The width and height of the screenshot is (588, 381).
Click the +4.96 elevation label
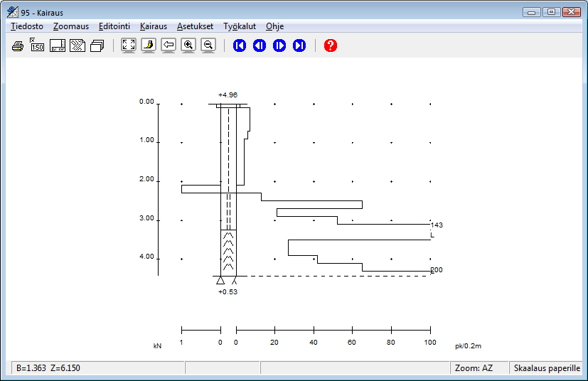pyautogui.click(x=228, y=95)
